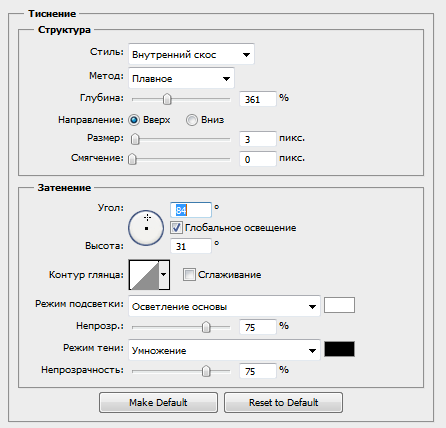Viewport: 446px width, 428px height.
Task: Click the Размер slider handle
Action: coord(135,139)
